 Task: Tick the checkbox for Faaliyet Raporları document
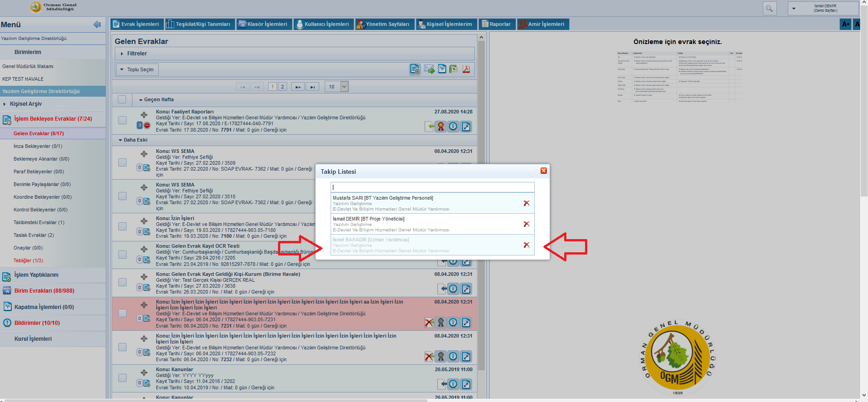click(x=122, y=120)
